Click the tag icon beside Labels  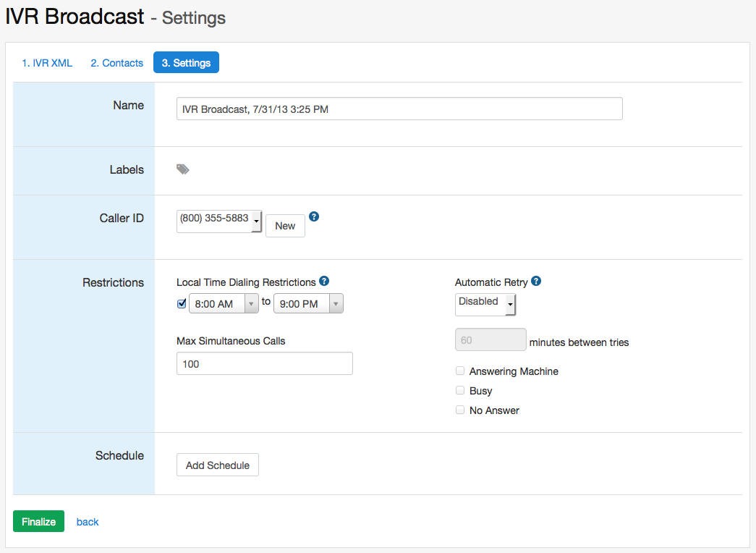(x=182, y=169)
